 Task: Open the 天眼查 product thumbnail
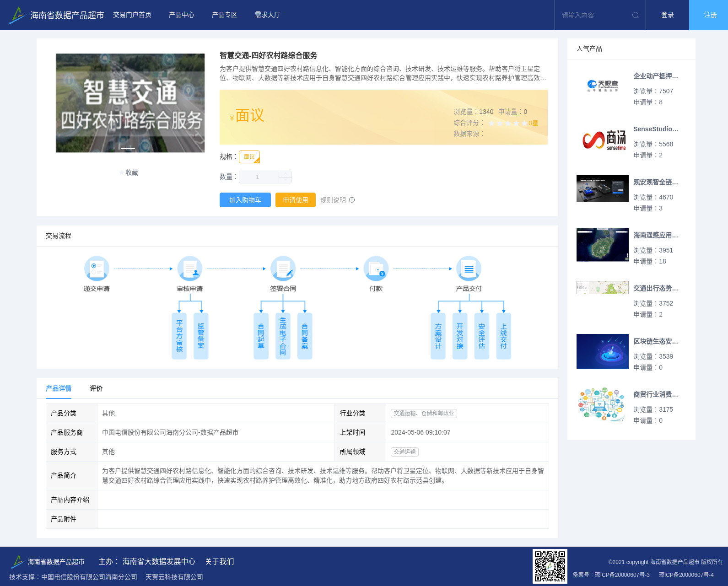pos(603,86)
